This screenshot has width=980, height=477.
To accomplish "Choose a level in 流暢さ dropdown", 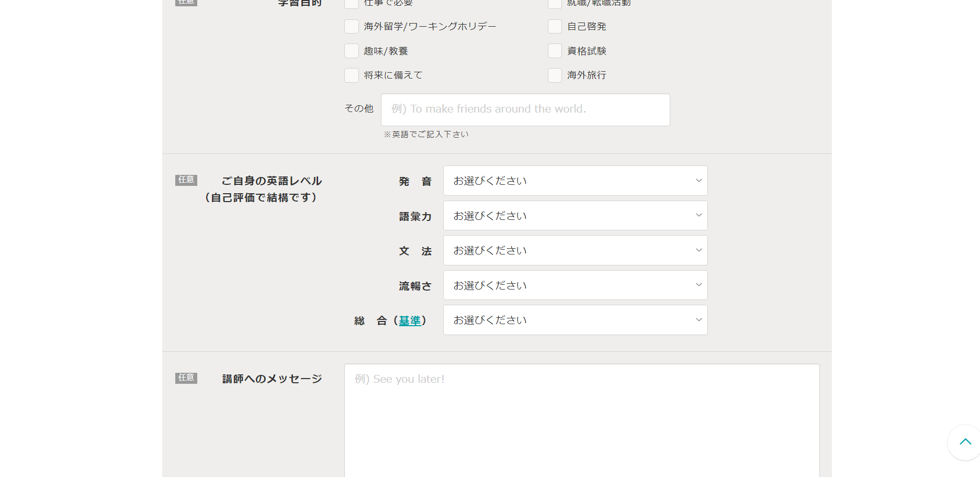I will point(575,285).
